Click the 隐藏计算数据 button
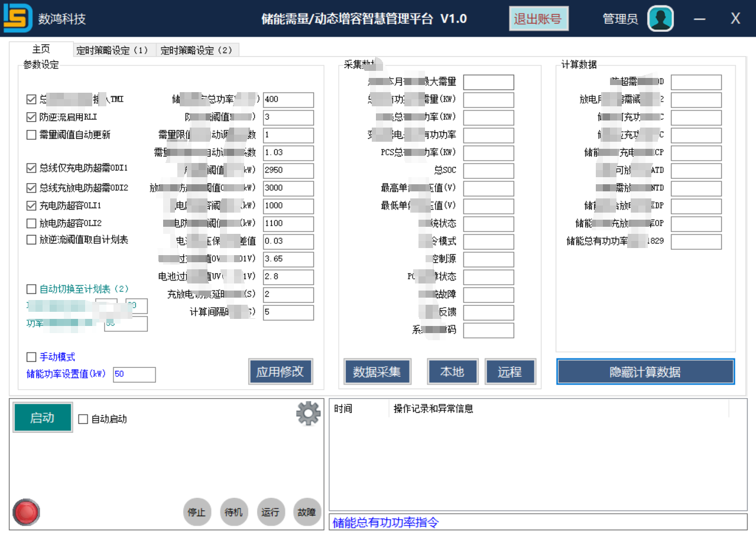756x538 pixels. [645, 372]
